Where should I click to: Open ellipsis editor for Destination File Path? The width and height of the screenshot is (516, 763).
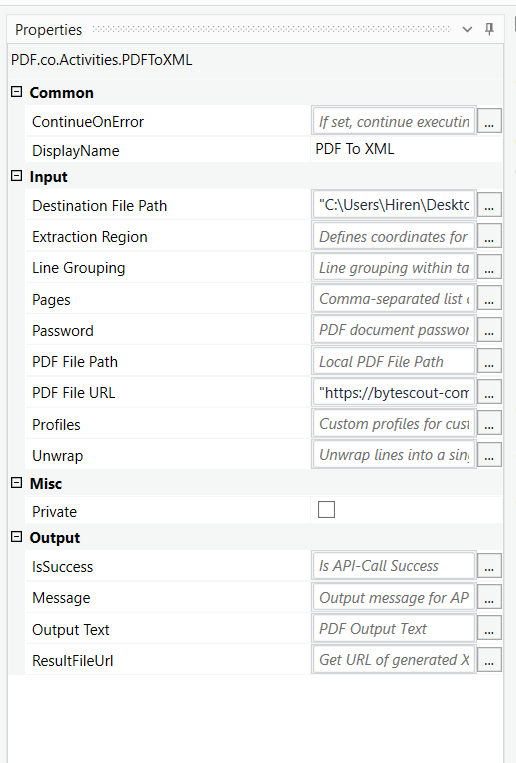[x=489, y=205]
